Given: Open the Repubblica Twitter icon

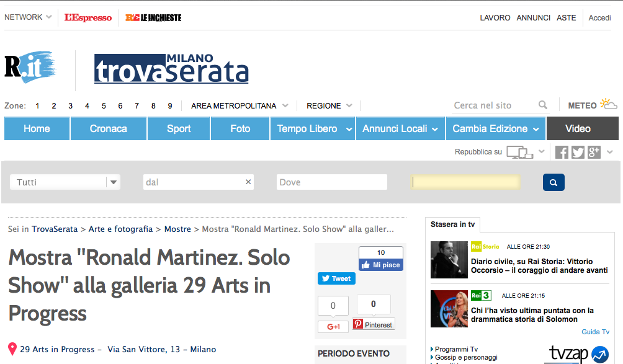Looking at the screenshot, I should 578,152.
